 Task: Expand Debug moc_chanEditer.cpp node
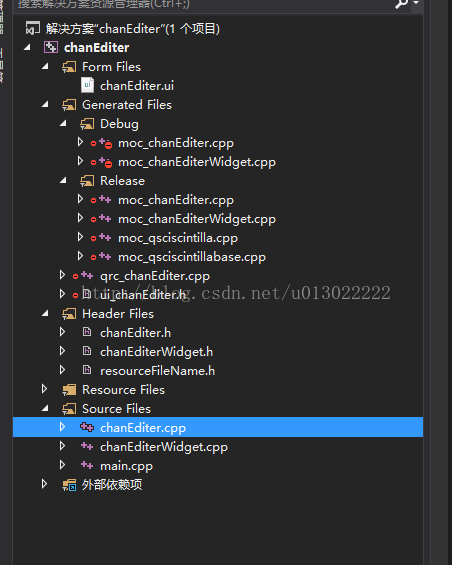[x=80, y=142]
